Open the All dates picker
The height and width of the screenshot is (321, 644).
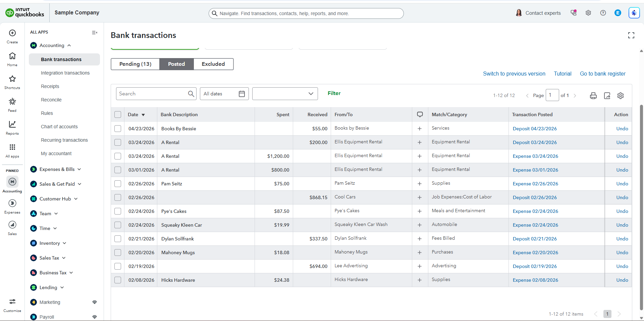coord(224,94)
